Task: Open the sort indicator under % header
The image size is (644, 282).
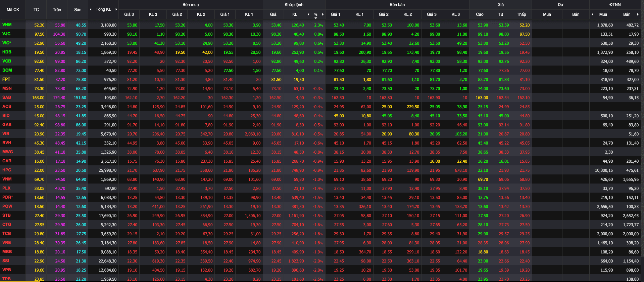Action: 316,18
